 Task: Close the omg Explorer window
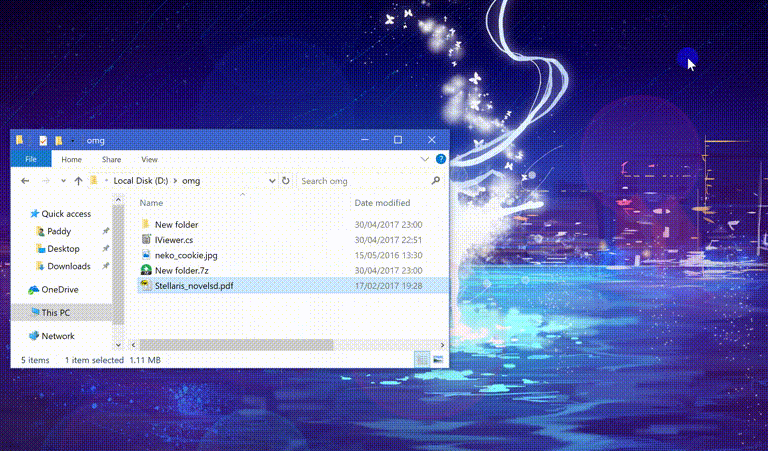coord(432,140)
